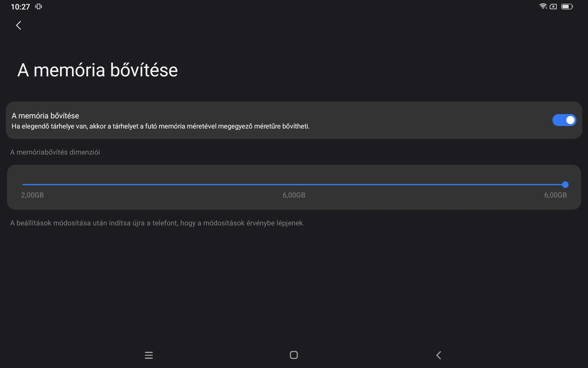Tap the vibrate mode status icon
Screen dimensions: 588x368
[x=39, y=6]
